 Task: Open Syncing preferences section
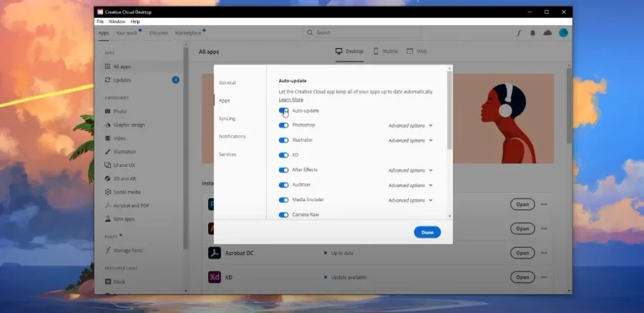(x=227, y=118)
